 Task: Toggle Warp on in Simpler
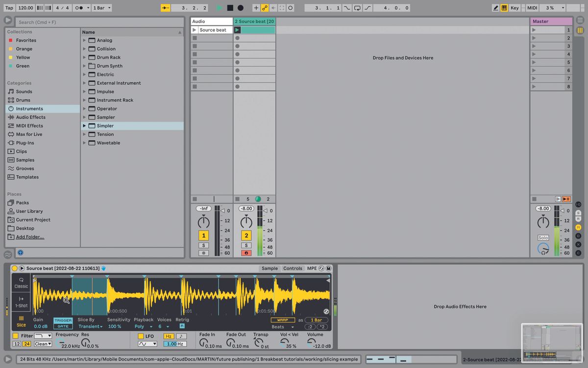283,319
